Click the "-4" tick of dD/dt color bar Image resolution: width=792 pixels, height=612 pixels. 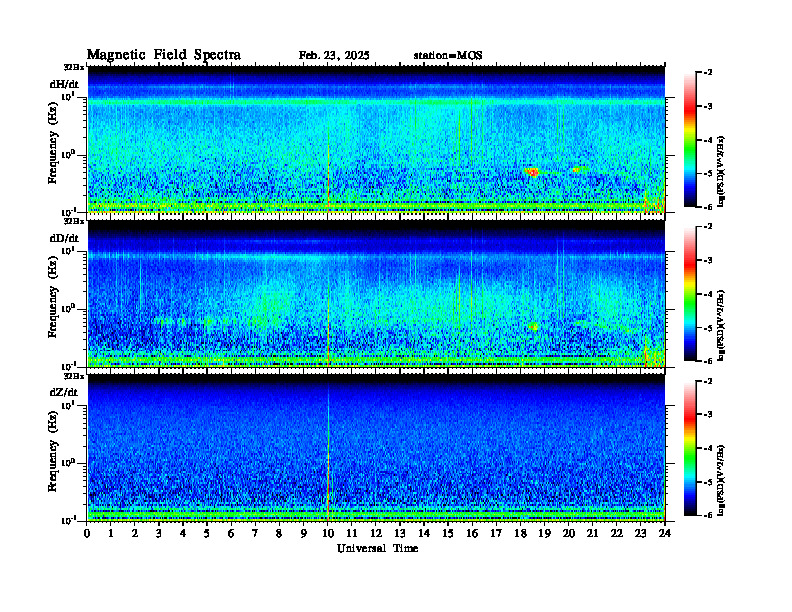point(708,294)
